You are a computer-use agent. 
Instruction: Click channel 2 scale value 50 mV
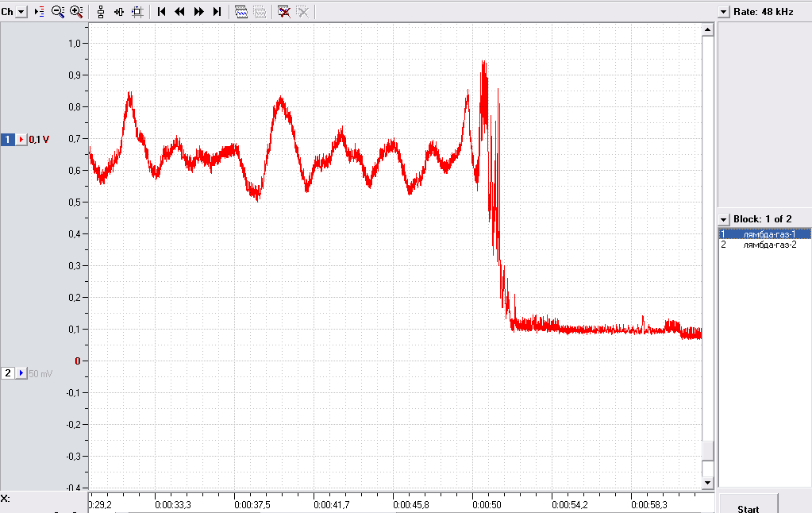pos(40,373)
